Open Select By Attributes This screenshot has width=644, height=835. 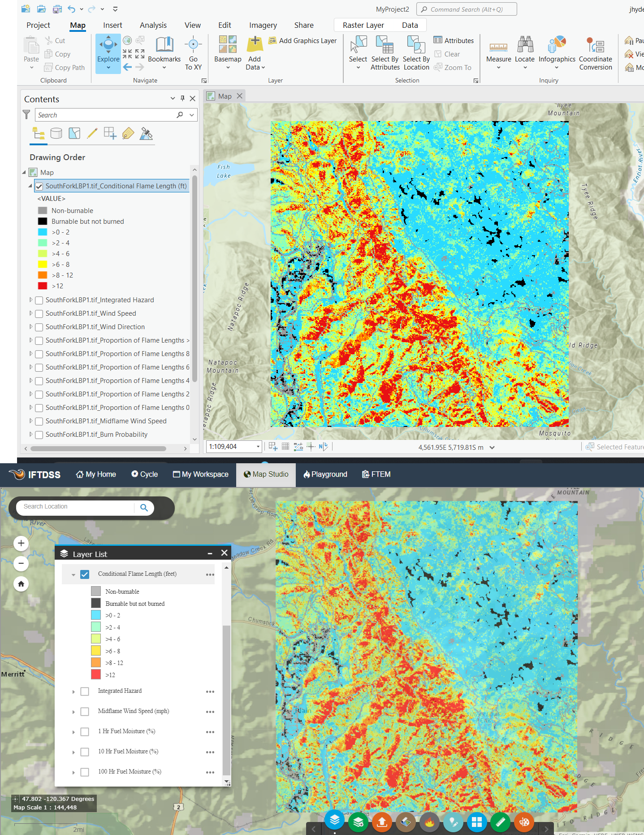click(385, 53)
